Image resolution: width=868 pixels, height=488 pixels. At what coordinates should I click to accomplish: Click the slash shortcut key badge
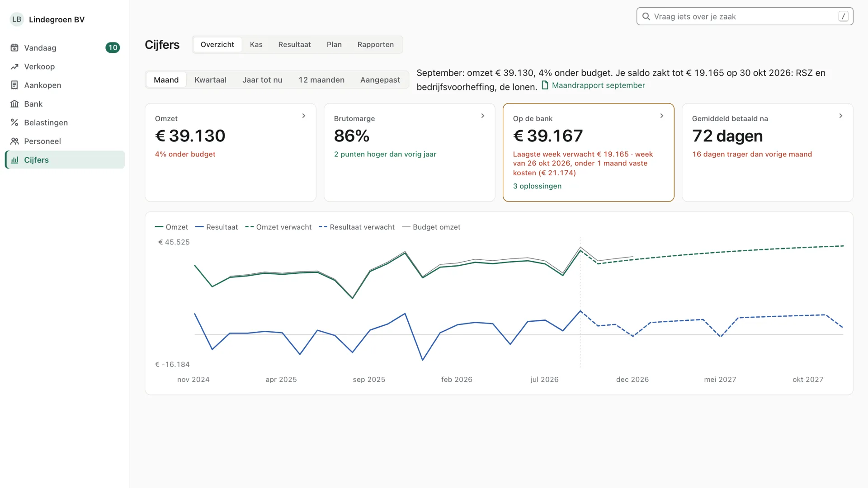click(843, 16)
